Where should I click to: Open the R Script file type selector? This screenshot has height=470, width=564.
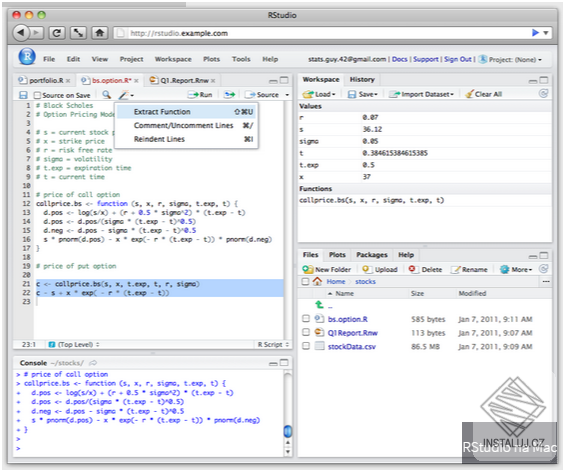[273, 344]
